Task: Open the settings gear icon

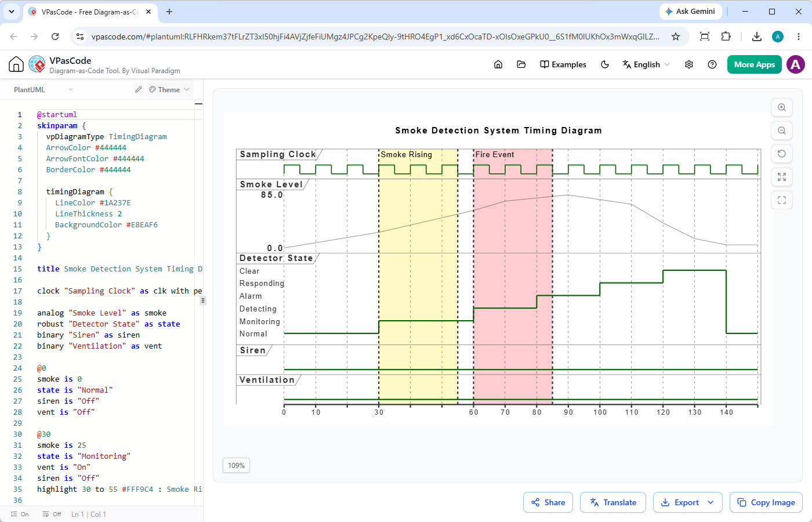Action: [x=689, y=64]
